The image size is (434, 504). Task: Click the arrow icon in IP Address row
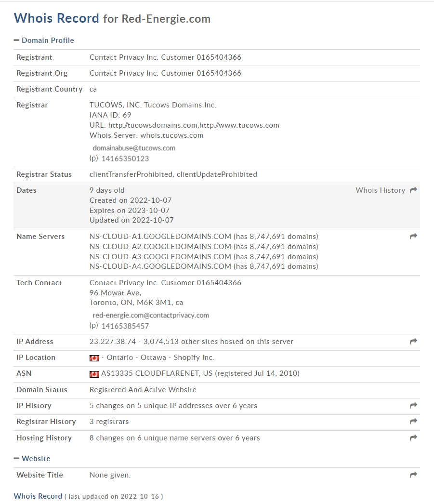point(413,341)
